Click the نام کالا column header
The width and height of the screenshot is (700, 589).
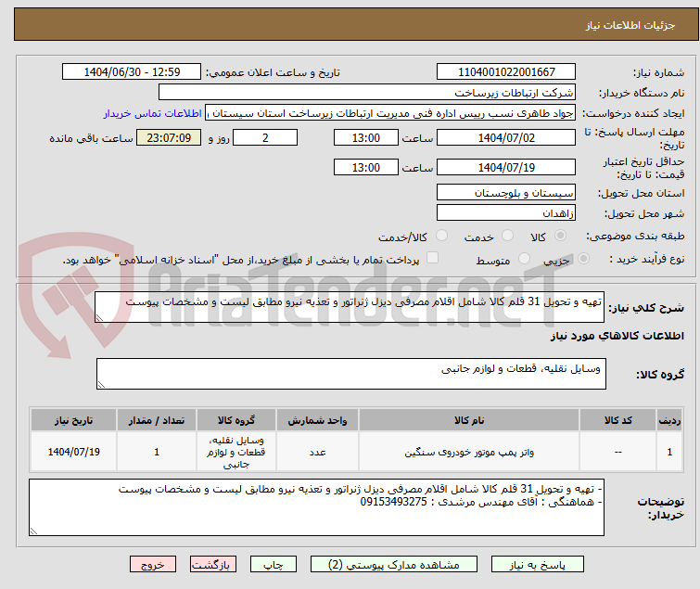tap(469, 420)
